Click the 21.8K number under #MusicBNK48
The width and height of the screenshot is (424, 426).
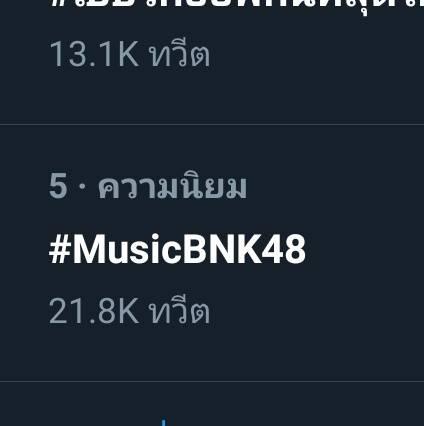[x=94, y=311]
